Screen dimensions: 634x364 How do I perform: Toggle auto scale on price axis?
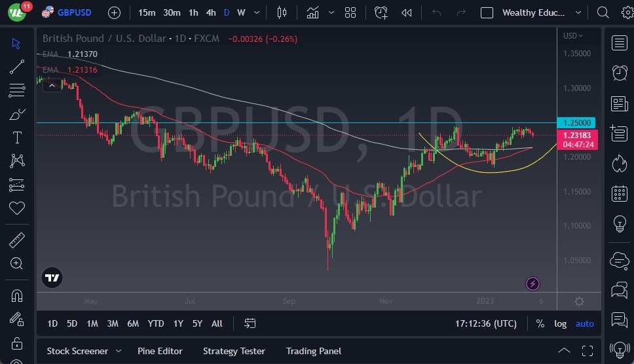584,323
